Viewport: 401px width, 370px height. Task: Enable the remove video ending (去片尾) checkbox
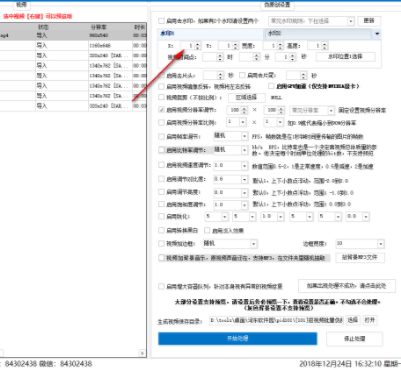coord(242,75)
